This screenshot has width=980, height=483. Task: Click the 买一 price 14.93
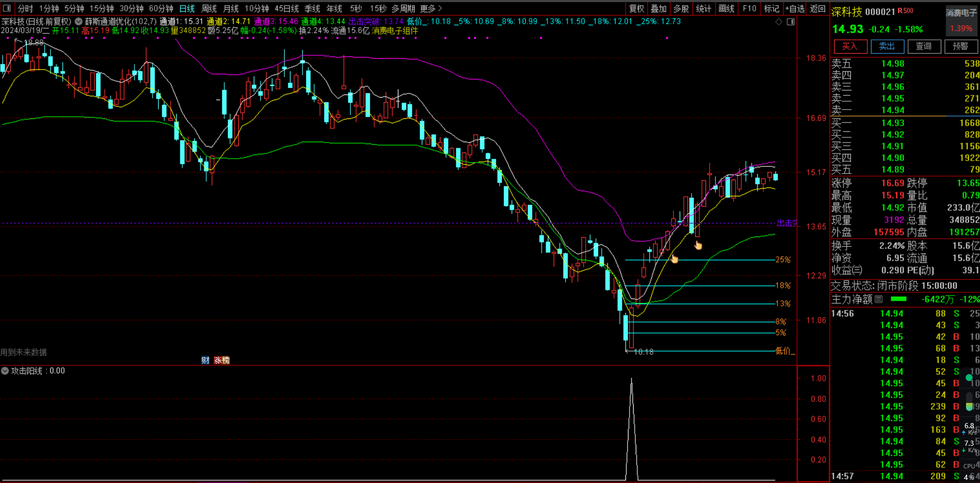[893, 123]
